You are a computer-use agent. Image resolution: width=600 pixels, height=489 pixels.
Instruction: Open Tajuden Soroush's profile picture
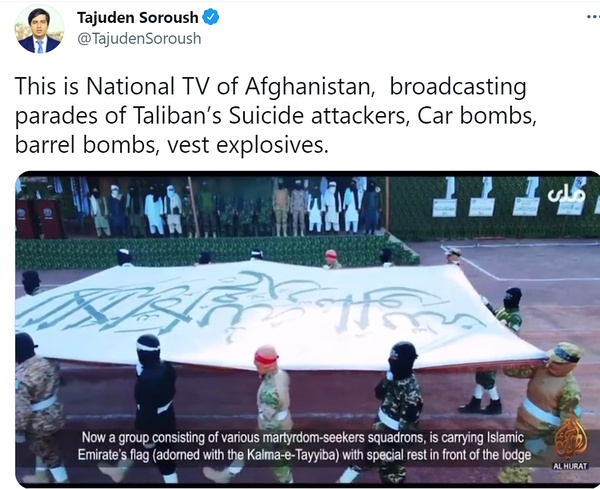39,29
